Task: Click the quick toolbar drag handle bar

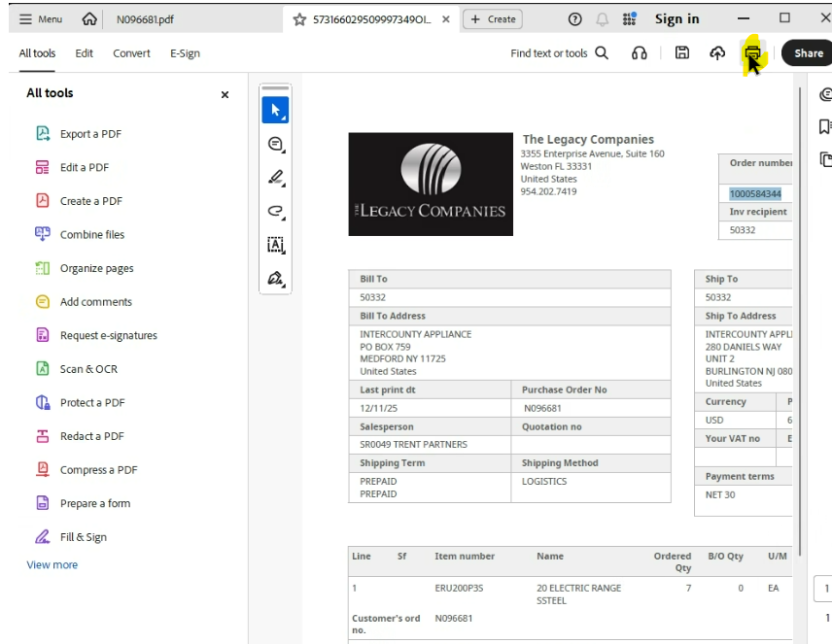Action: click(275, 87)
